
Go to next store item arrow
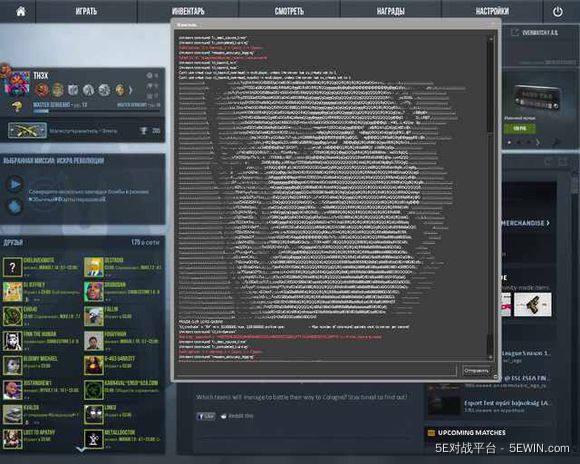point(538,142)
